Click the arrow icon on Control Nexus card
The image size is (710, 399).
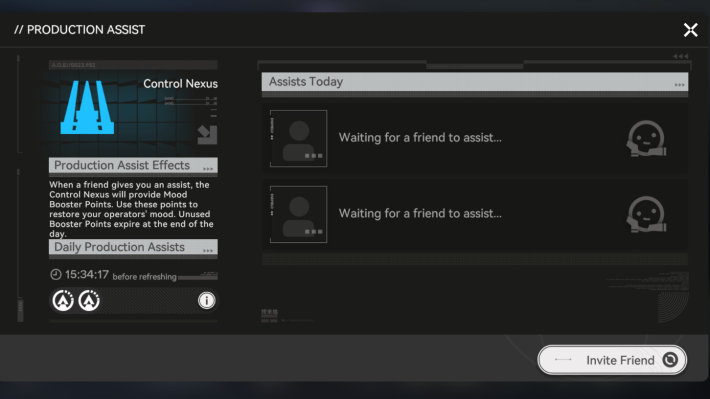[x=207, y=135]
